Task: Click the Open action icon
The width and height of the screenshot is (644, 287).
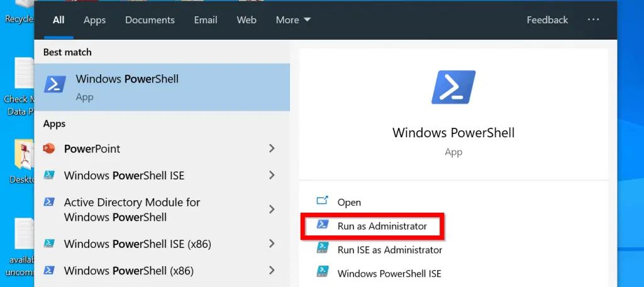Action: tap(323, 201)
